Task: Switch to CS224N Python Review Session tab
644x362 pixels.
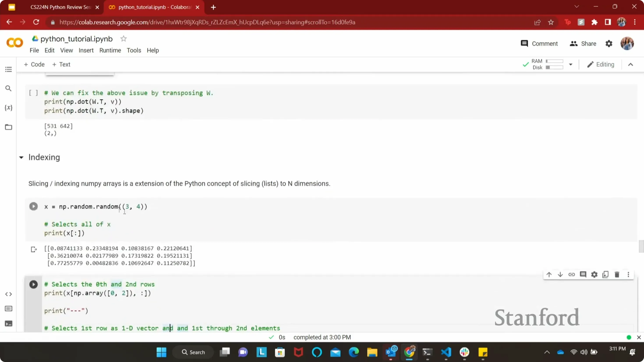Action: [61, 7]
